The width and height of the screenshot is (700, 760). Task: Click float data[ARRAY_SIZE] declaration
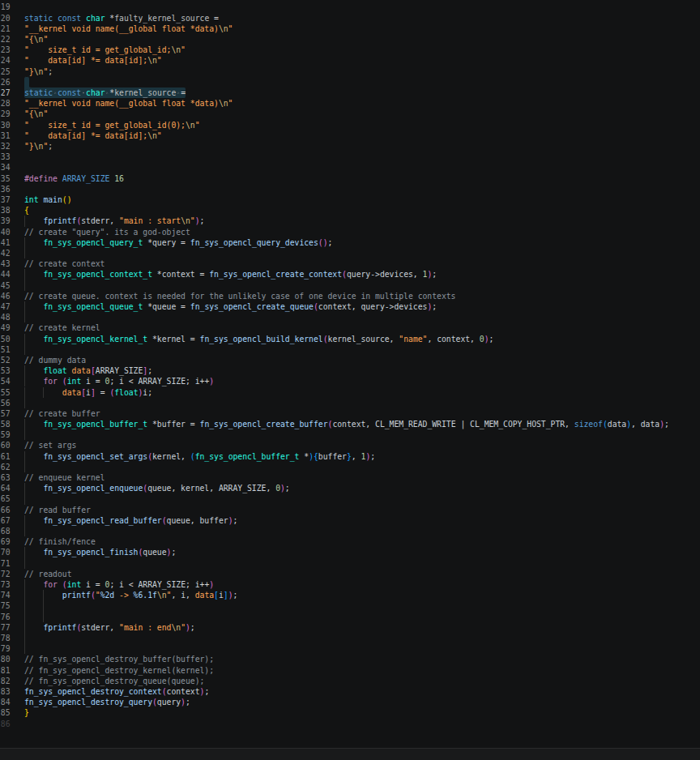[x=97, y=371]
